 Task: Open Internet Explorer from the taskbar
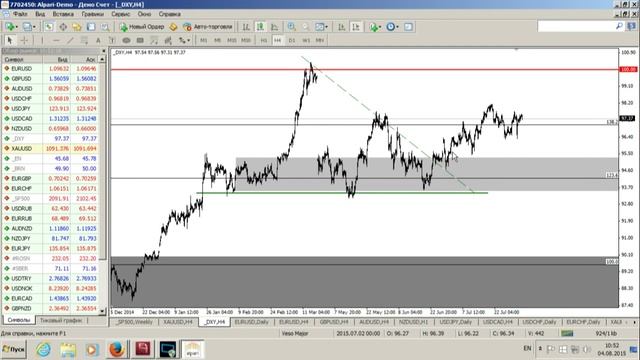coord(44,349)
